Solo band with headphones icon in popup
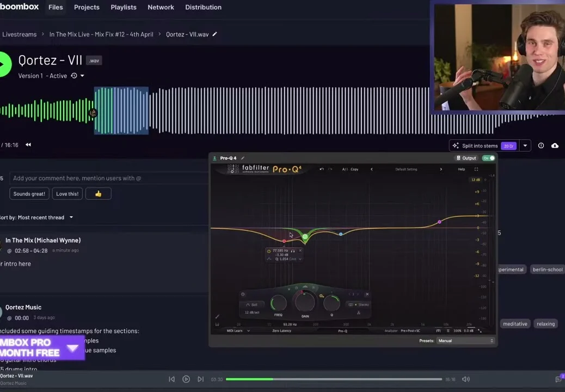 tap(293, 251)
